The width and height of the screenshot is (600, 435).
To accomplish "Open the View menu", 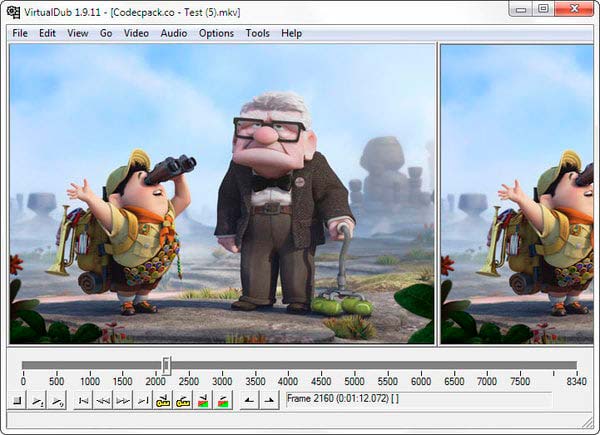I will tap(78, 33).
